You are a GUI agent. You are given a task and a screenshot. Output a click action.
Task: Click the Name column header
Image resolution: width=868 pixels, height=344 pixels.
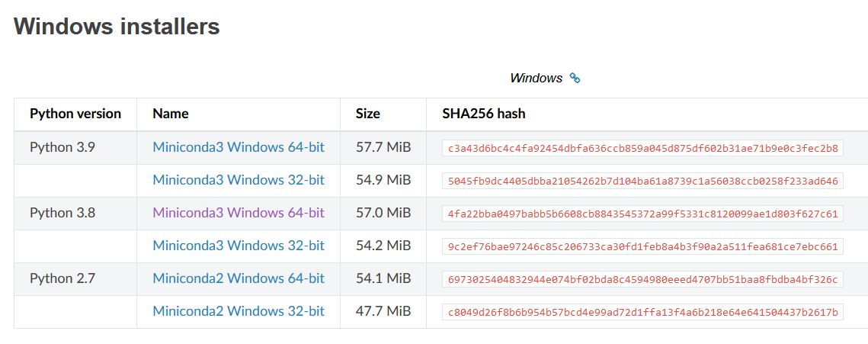[x=171, y=114]
